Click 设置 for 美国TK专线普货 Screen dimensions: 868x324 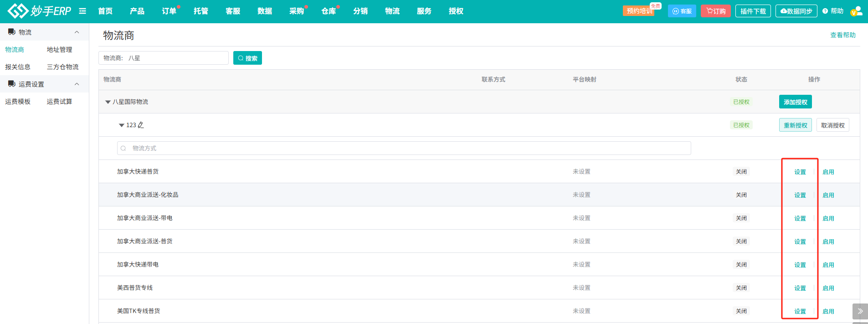coord(800,311)
